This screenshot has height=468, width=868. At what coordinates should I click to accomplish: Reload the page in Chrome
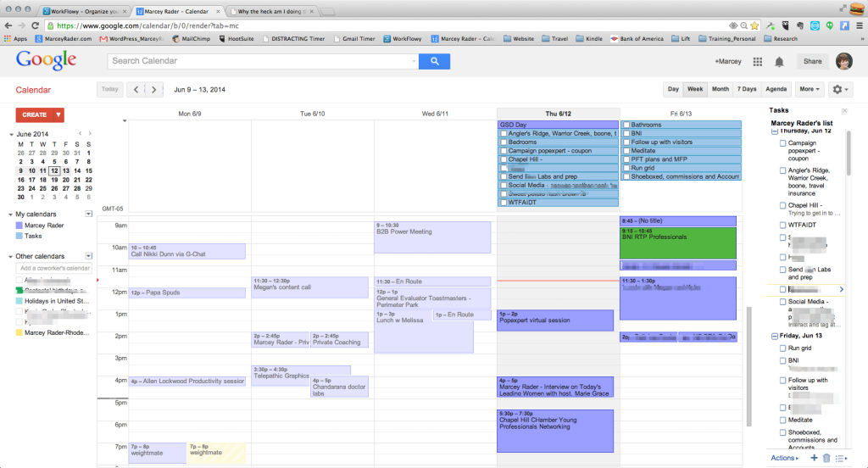coord(36,25)
